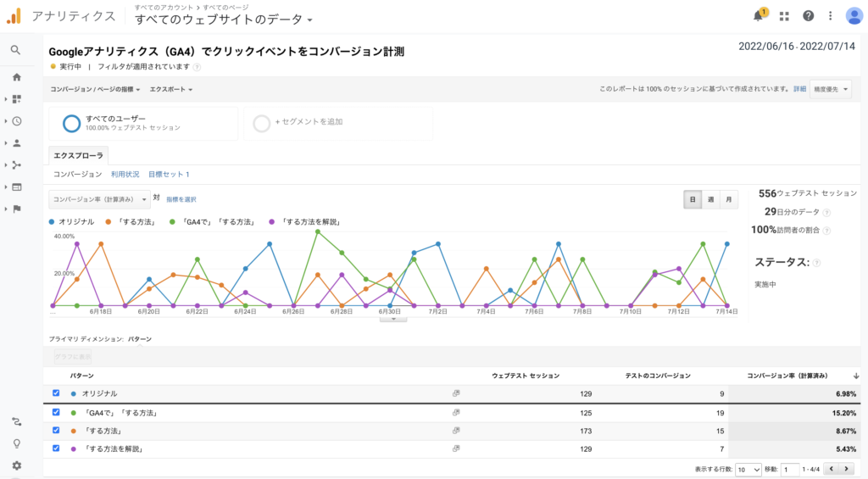Open the user account avatar
The height and width of the screenshot is (479, 868).
(854, 16)
